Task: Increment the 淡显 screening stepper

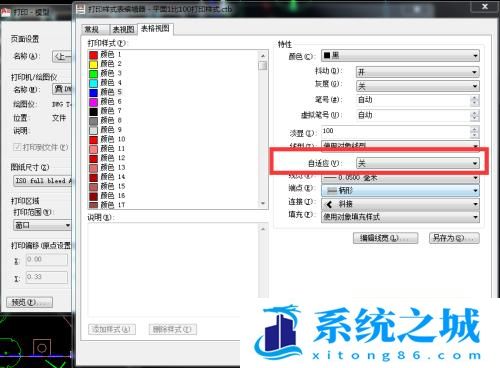Action: 474,129
